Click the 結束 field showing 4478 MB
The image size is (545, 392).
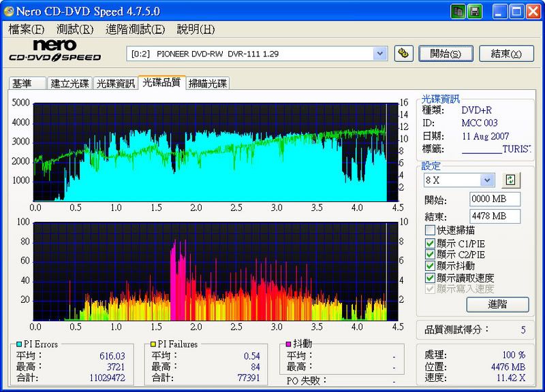point(495,216)
